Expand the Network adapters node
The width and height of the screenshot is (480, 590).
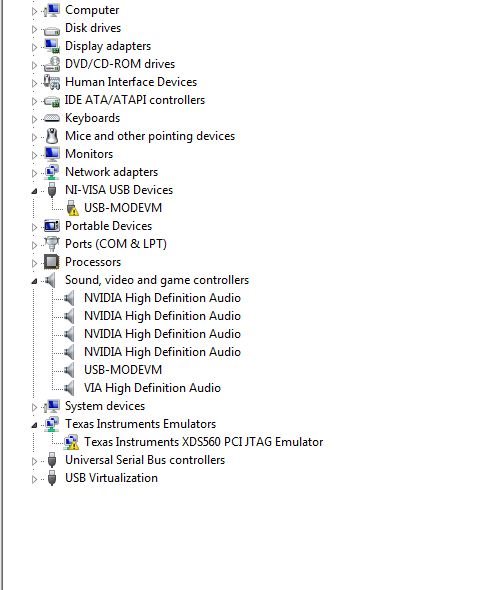[x=34, y=173]
